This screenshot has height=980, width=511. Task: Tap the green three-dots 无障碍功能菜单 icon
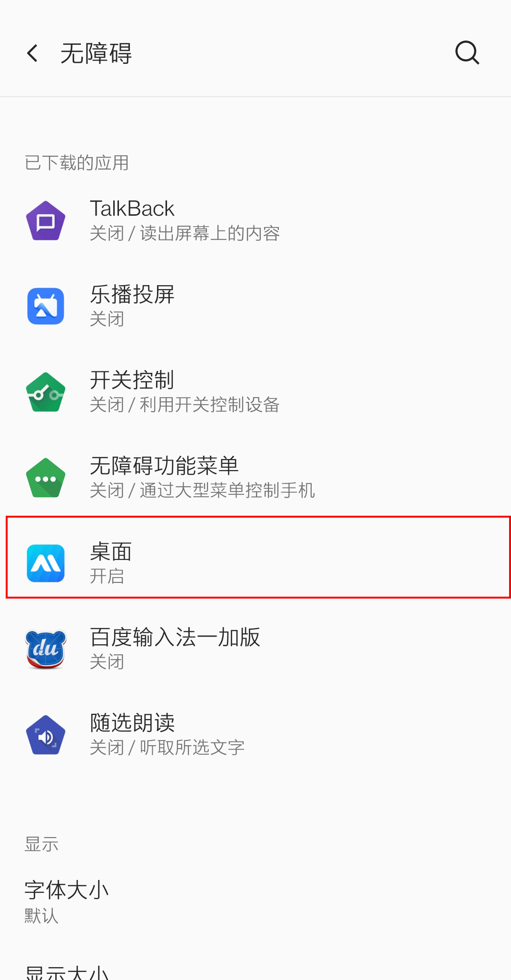click(46, 478)
